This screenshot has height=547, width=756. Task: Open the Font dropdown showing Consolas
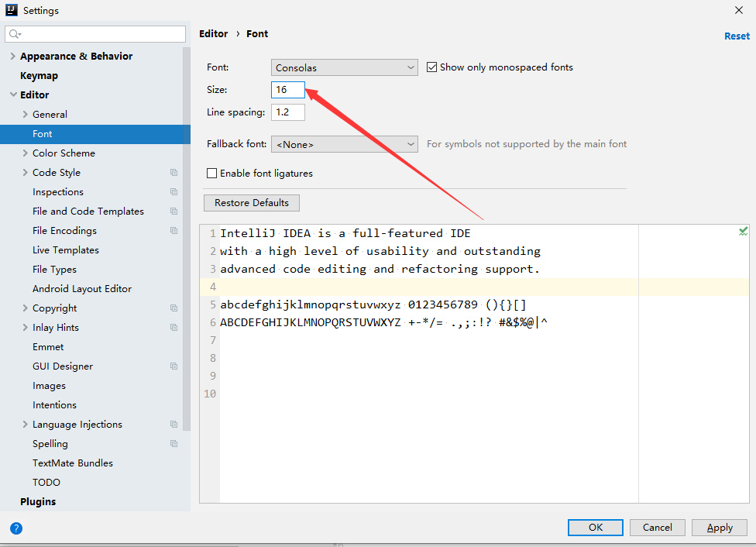[344, 67]
